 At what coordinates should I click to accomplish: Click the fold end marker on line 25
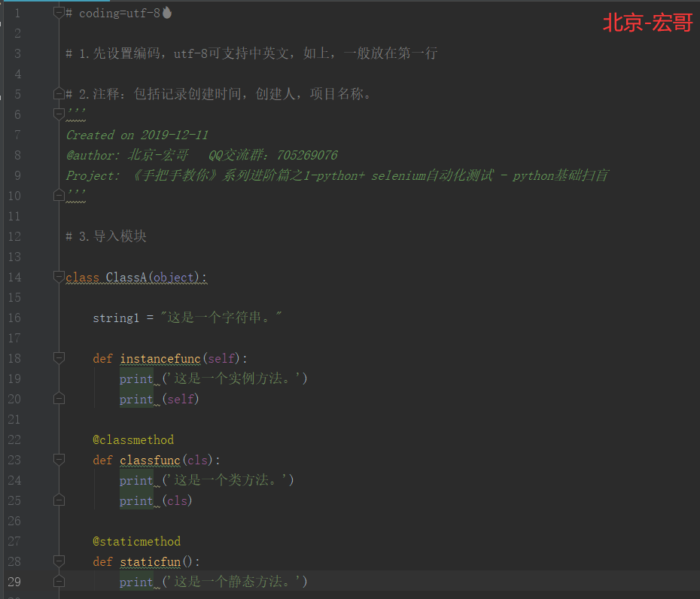click(x=59, y=500)
